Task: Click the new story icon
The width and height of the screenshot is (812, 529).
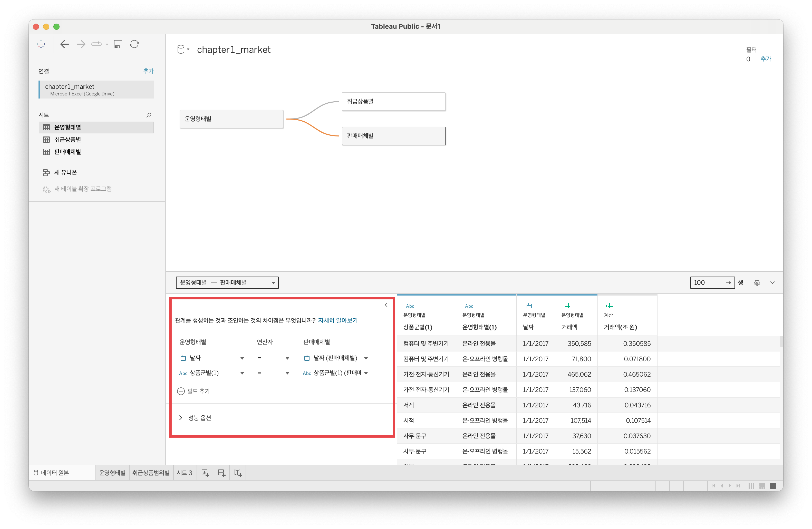Action: [238, 473]
